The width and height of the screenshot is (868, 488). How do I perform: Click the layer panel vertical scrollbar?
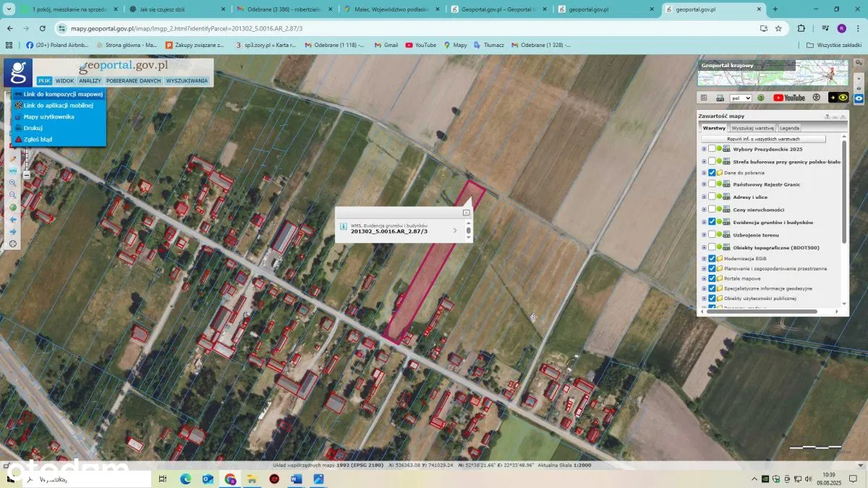[x=843, y=188]
